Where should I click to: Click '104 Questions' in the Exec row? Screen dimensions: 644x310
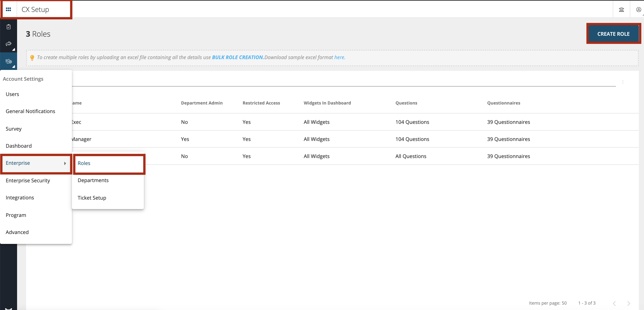[412, 122]
